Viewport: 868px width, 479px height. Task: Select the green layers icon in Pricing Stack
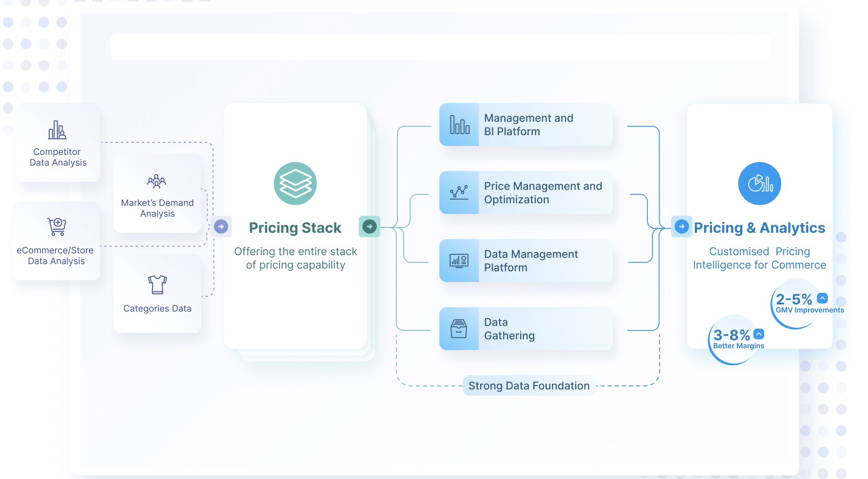click(x=295, y=184)
